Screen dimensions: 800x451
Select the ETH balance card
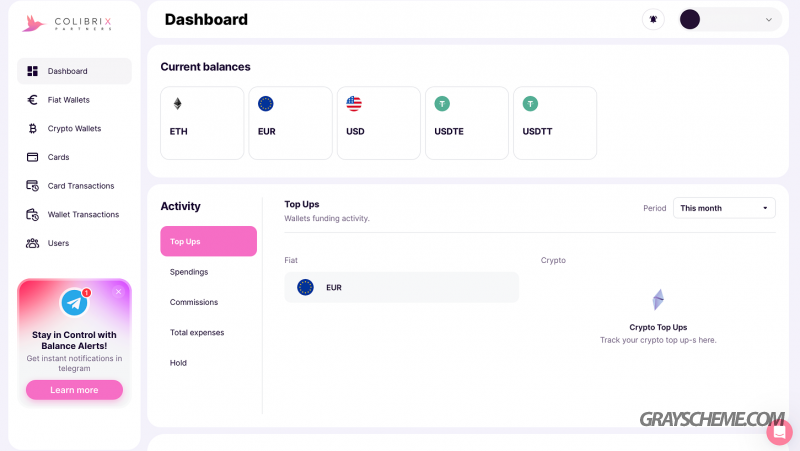tap(202, 123)
